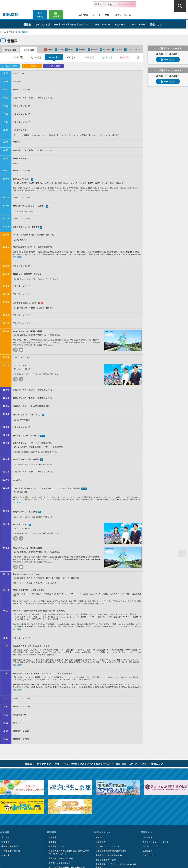
Task: Open website globe icon for 17:00 京の水ものがたり
Action: 15,350
